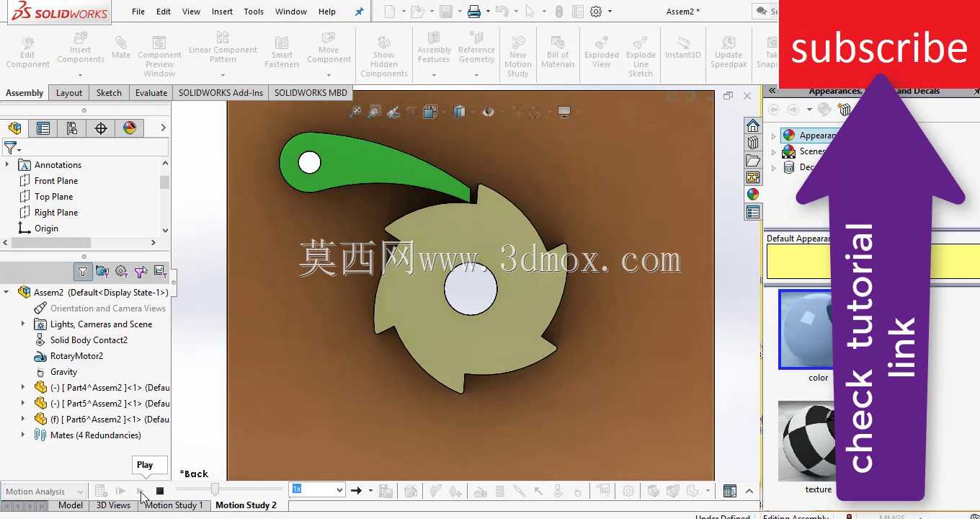Collapse the task pane with double chevron
980x519 pixels.
tap(772, 91)
